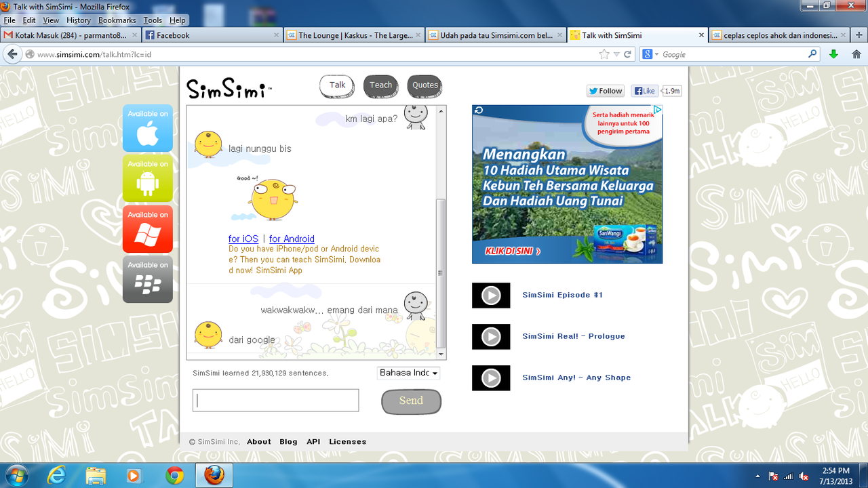Screen dimensions: 868x488
Task: Send the chat message with Send button
Action: (411, 401)
